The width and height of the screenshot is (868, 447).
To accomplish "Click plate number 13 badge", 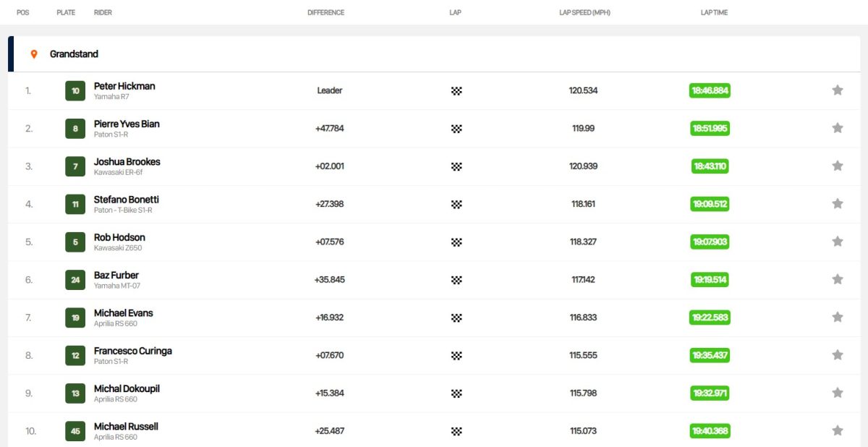I will (75, 393).
